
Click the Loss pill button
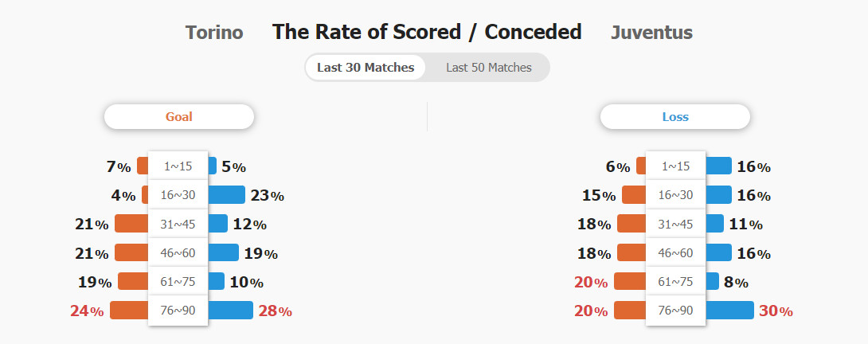[x=674, y=117]
